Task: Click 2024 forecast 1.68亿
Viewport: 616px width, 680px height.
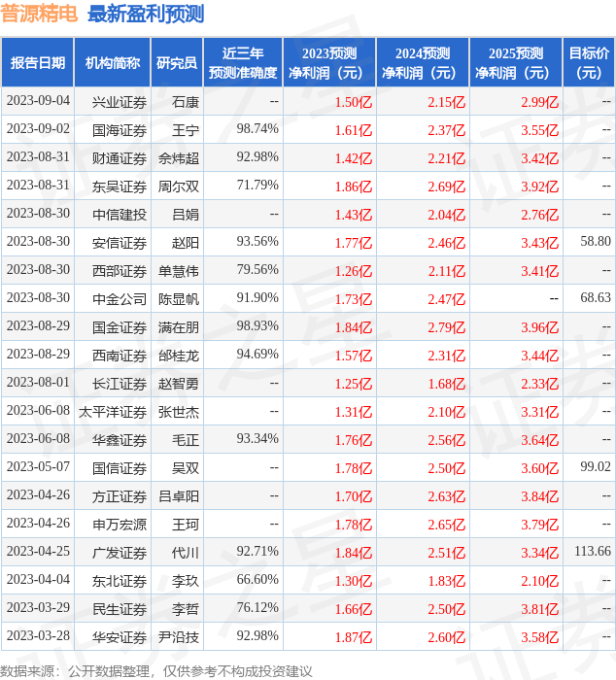Action: point(446,385)
